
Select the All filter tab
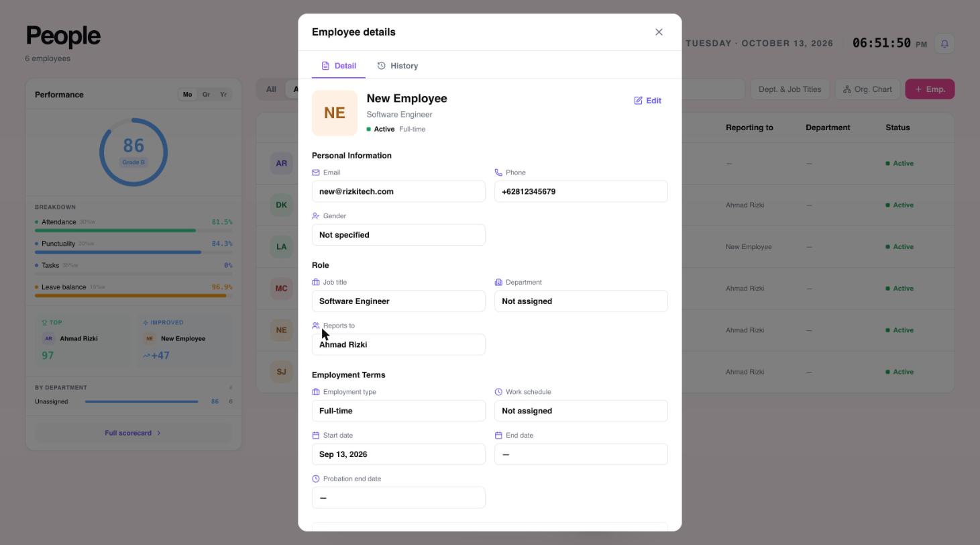tap(271, 89)
